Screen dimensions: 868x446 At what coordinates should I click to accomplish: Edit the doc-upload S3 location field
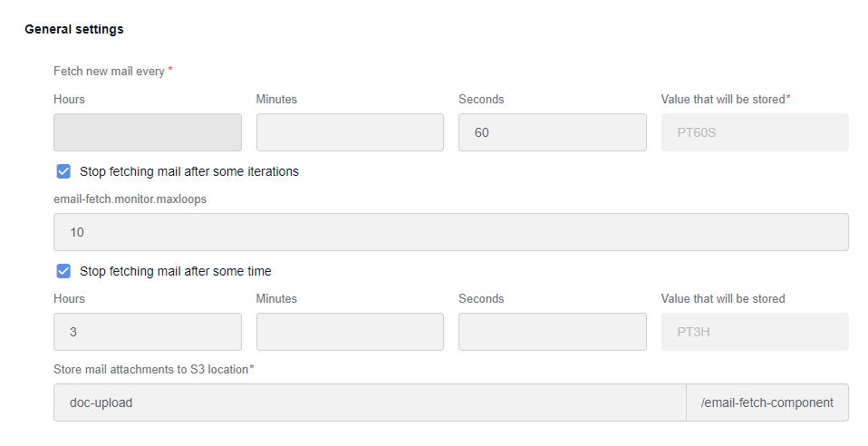click(370, 402)
